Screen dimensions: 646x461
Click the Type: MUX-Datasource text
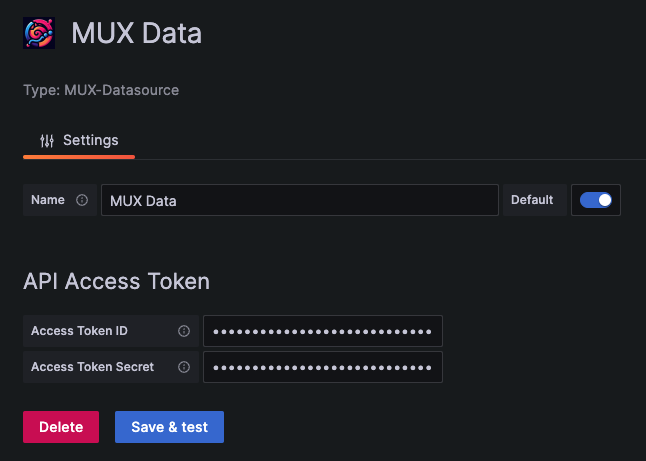click(x=101, y=90)
